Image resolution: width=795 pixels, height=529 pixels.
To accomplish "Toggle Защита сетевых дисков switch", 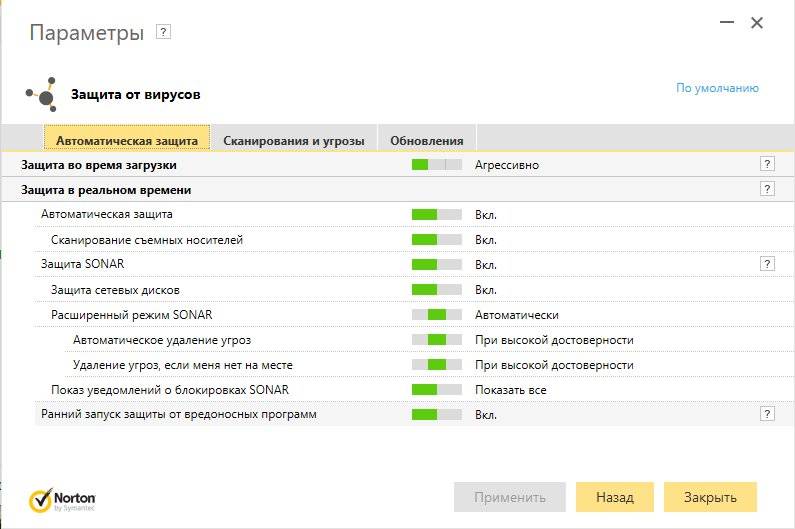I will click(x=437, y=290).
